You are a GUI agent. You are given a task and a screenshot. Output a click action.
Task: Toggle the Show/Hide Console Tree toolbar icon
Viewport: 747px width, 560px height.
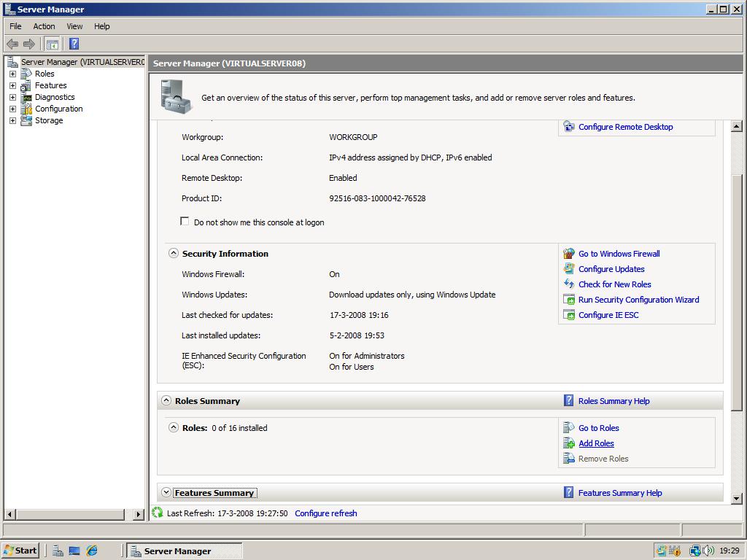[x=53, y=44]
